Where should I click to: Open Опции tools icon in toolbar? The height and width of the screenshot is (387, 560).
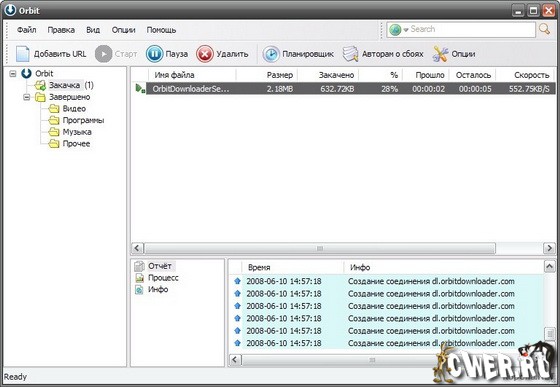pos(440,54)
